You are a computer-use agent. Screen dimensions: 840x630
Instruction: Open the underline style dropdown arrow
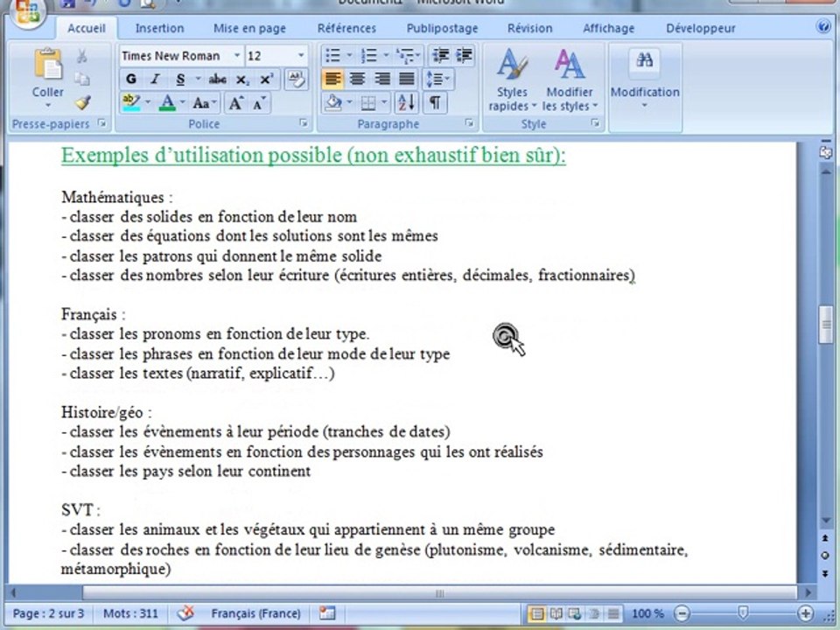[198, 80]
